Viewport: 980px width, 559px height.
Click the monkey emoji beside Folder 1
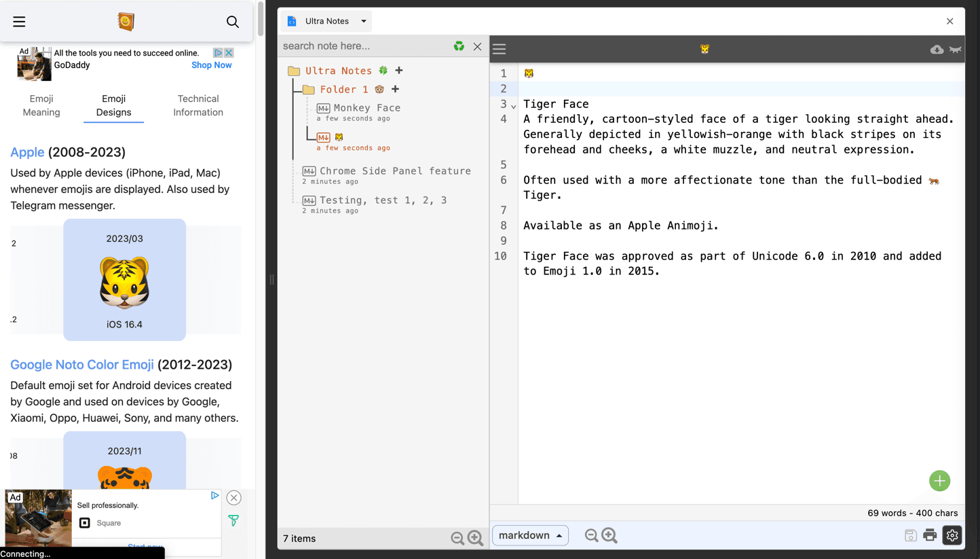pyautogui.click(x=379, y=90)
